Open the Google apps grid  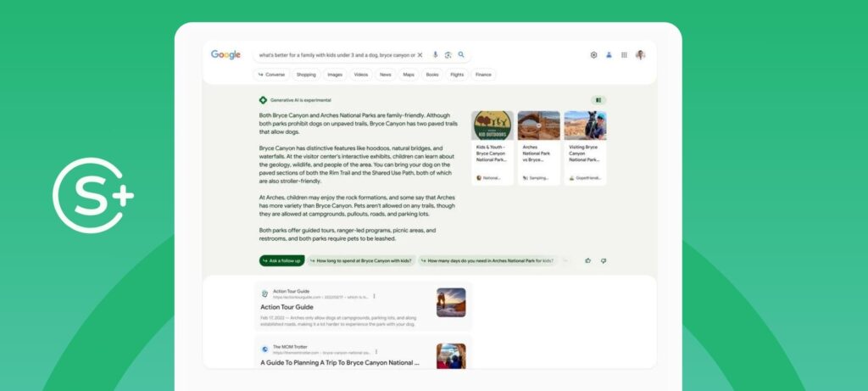coord(624,55)
